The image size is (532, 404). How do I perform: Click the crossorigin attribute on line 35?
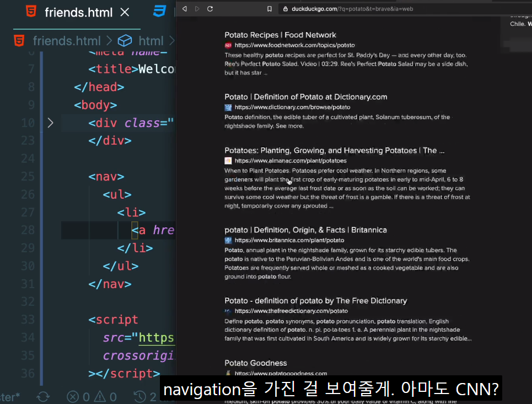tap(138, 356)
